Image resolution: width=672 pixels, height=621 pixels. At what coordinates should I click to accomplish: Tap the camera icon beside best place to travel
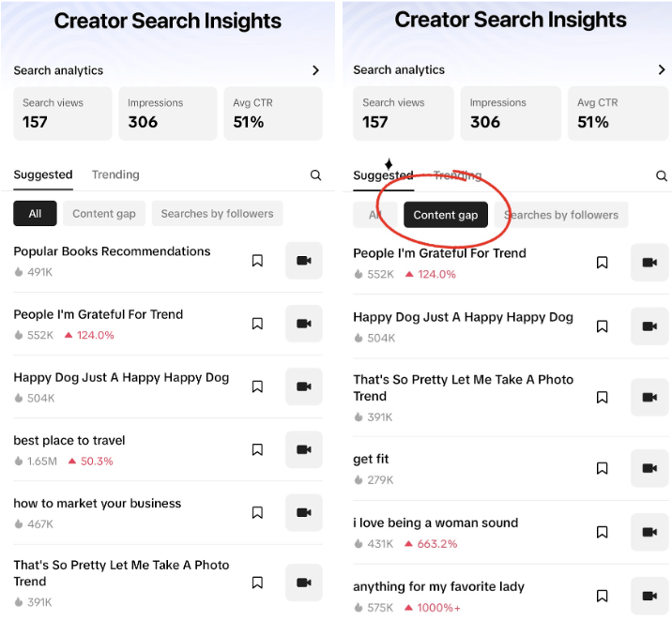coord(303,449)
